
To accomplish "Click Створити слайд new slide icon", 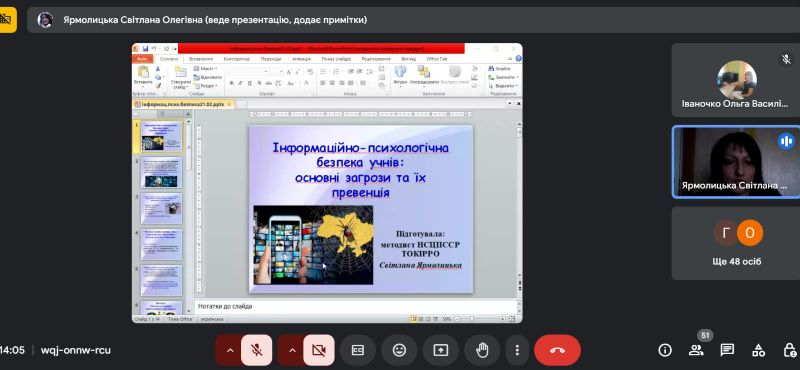I will pyautogui.click(x=181, y=71).
